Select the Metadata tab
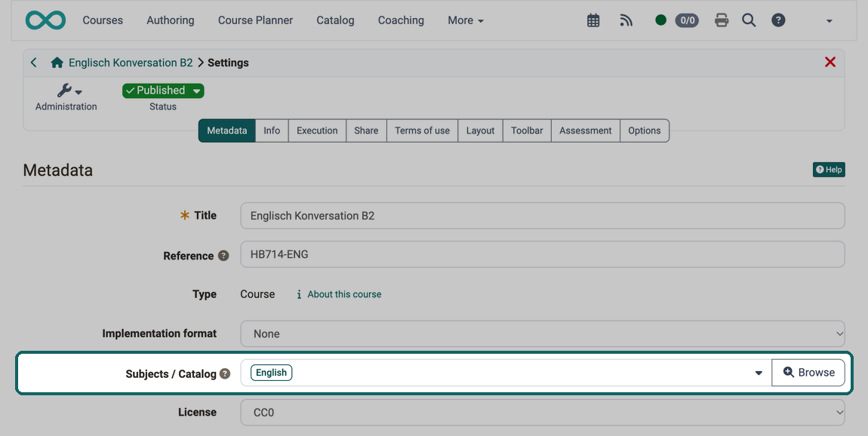868x436 pixels. [x=227, y=130]
